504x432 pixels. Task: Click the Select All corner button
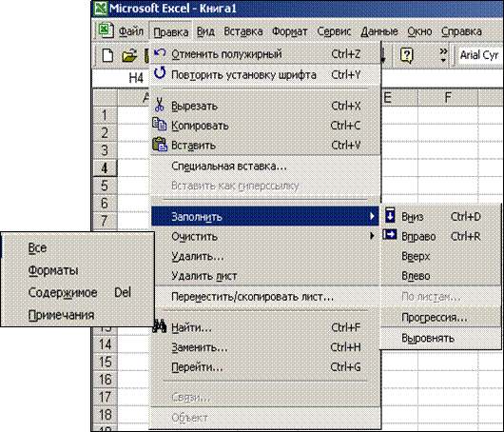(x=106, y=97)
